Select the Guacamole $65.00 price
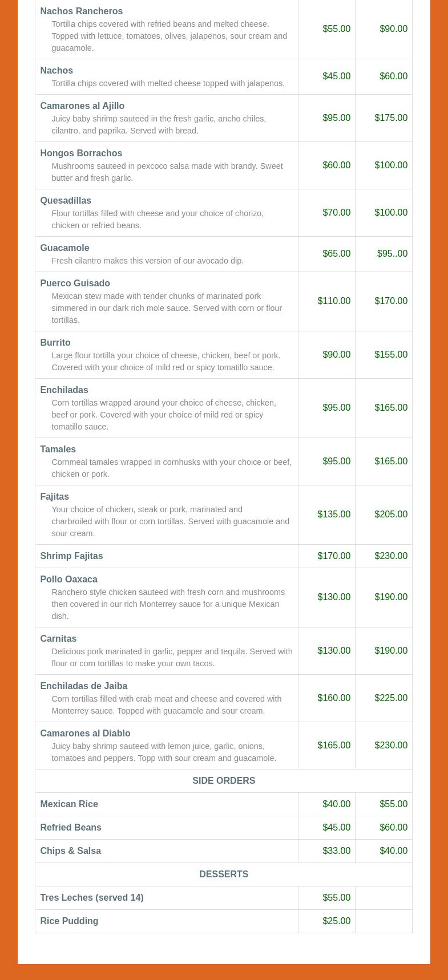 point(336,254)
